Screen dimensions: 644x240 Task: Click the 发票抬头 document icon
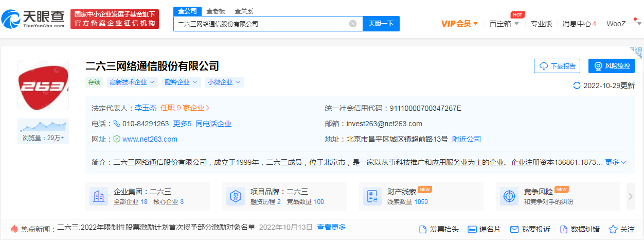(423, 229)
